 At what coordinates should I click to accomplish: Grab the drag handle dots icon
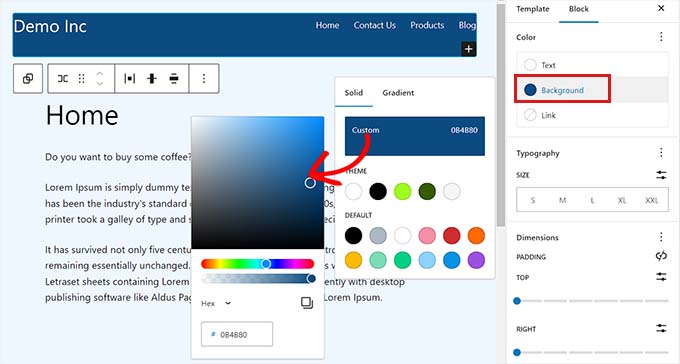pos(81,79)
